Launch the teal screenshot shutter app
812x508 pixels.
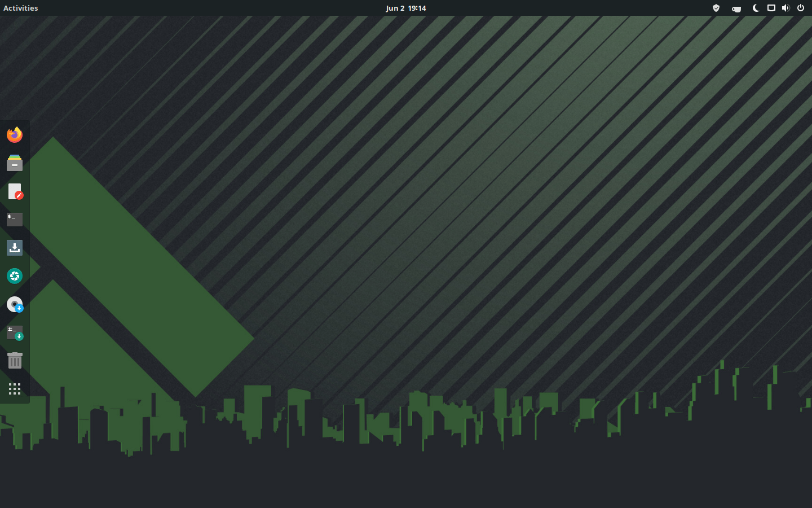click(15, 276)
